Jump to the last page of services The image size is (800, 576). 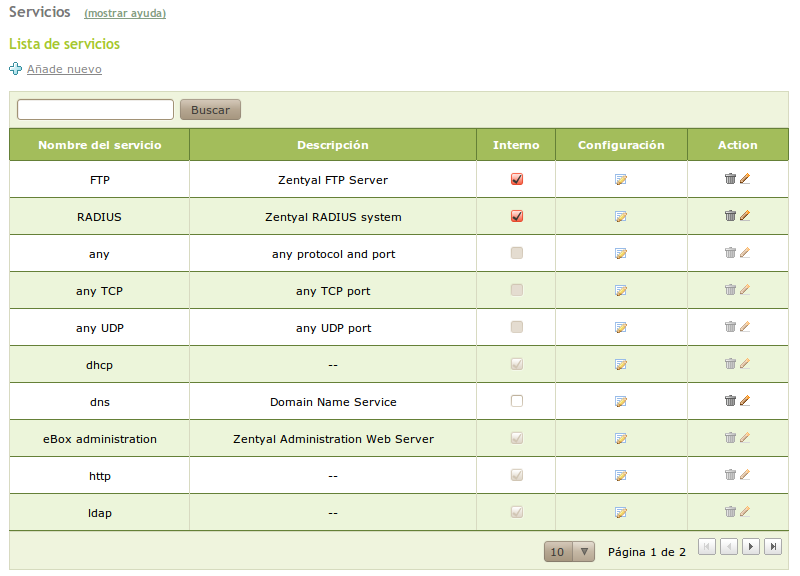pyautogui.click(x=773, y=546)
